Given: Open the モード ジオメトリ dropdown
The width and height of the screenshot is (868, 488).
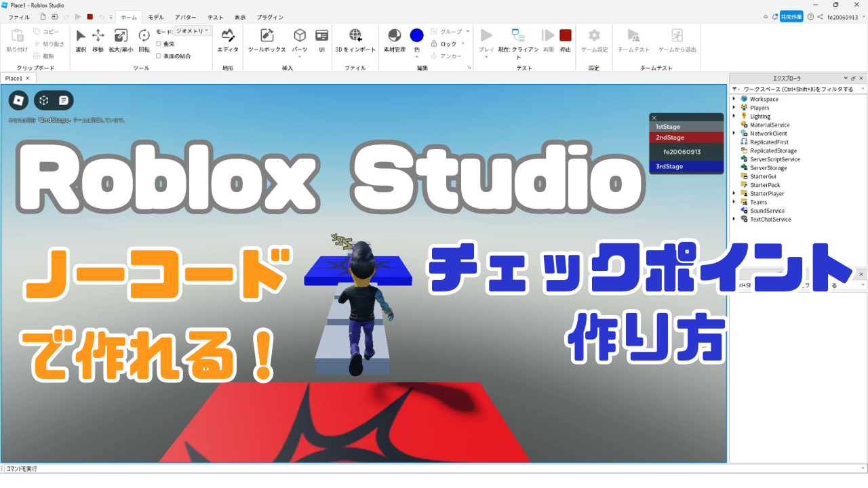Looking at the screenshot, I should 192,30.
